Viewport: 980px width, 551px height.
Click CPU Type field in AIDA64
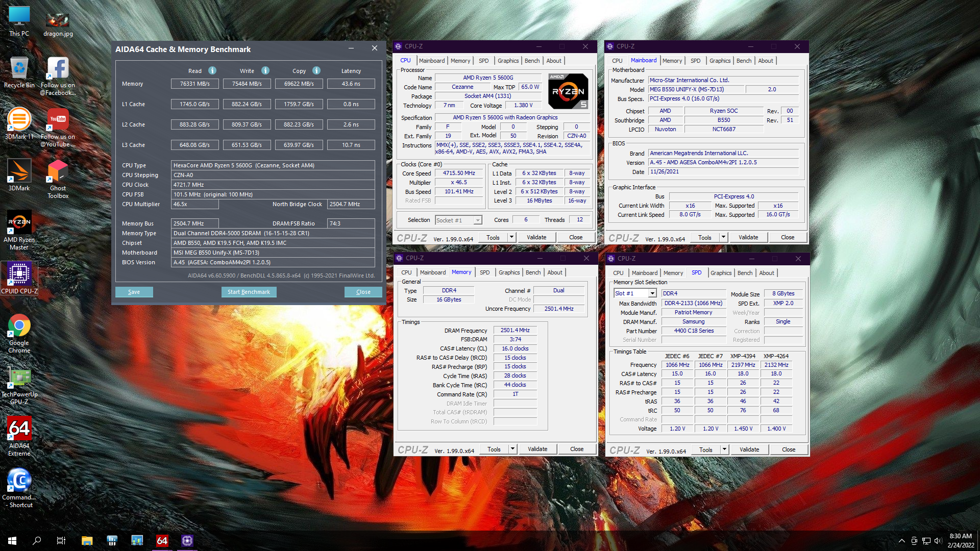pyautogui.click(x=273, y=165)
